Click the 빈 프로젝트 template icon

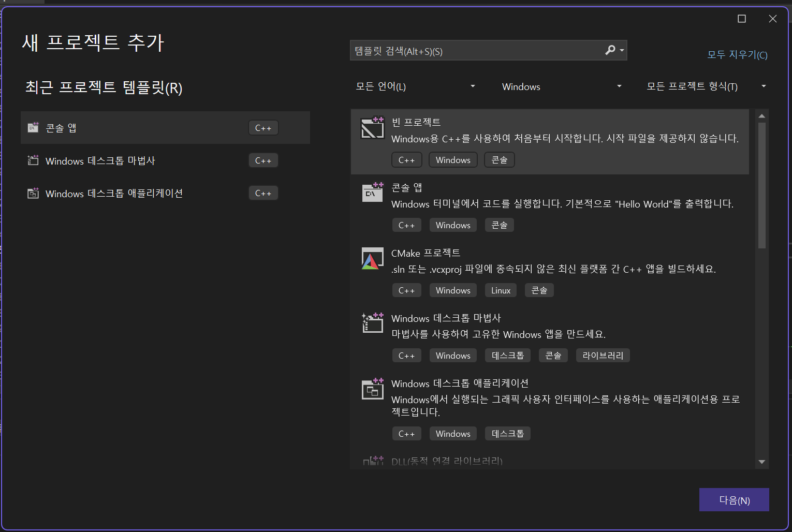pos(373,128)
